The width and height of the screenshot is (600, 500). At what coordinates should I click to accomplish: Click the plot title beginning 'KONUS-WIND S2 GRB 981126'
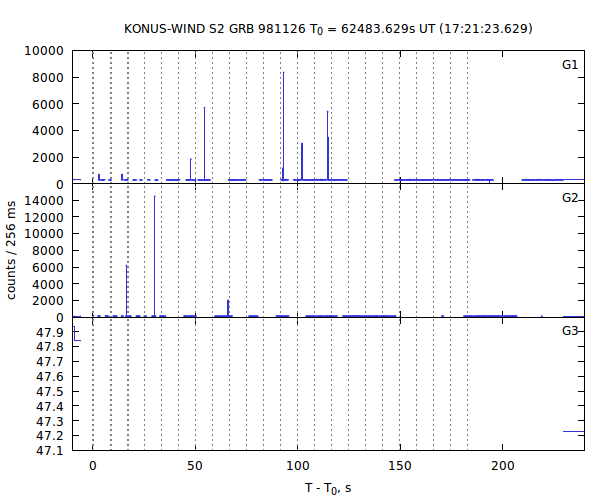pos(328,29)
